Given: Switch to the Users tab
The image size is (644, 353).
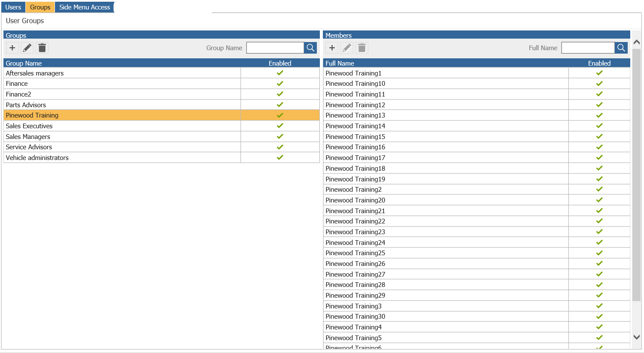Looking at the screenshot, I should [13, 7].
